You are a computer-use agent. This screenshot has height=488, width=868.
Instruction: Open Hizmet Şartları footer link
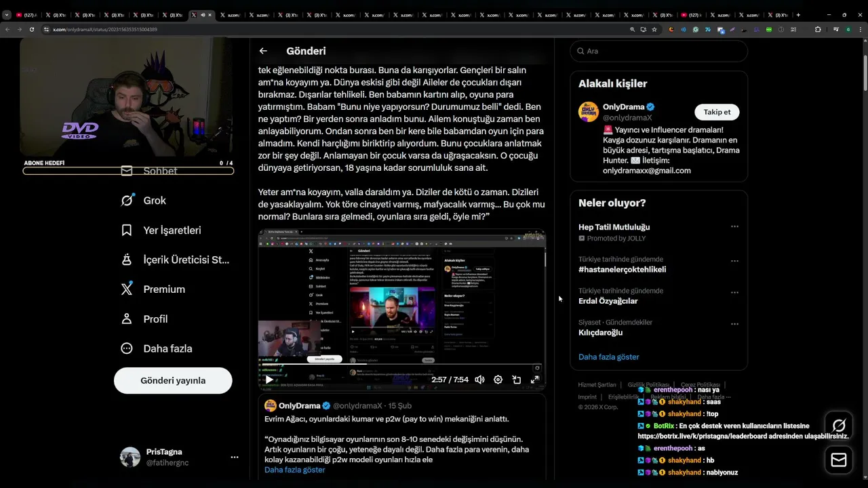pyautogui.click(x=597, y=384)
